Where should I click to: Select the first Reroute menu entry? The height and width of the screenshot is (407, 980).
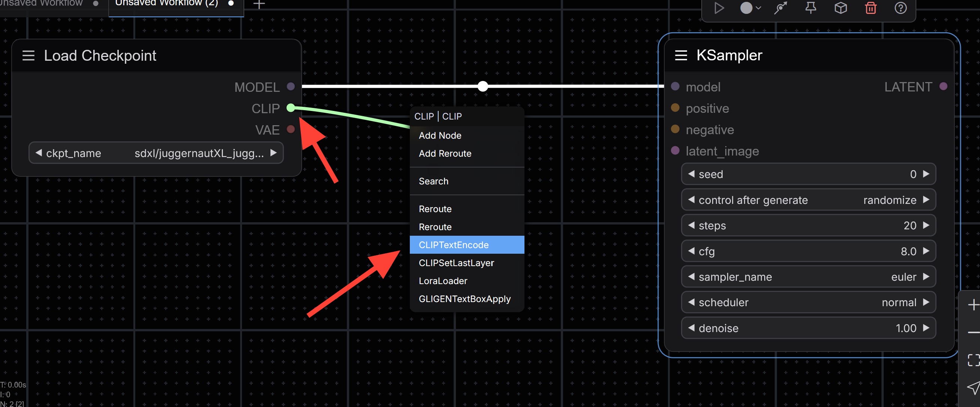point(467,209)
